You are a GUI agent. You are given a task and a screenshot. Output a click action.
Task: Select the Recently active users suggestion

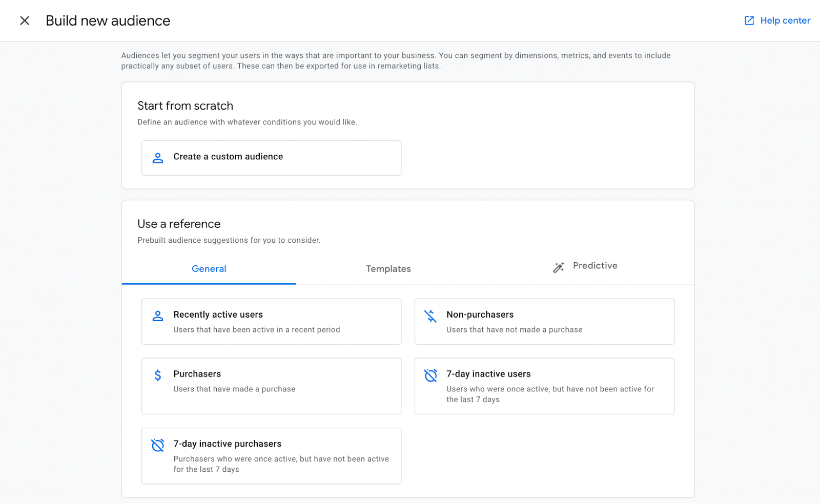coord(271,321)
